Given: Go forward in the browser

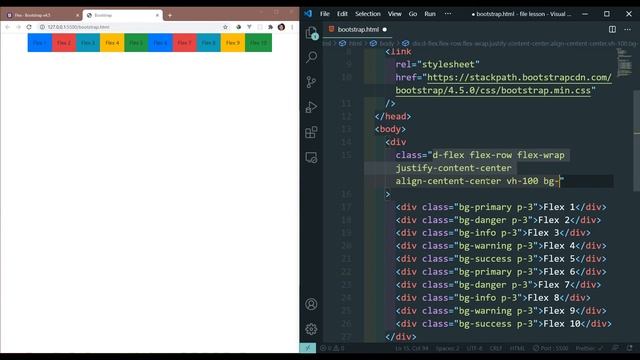Looking at the screenshot, I should click(x=18, y=27).
